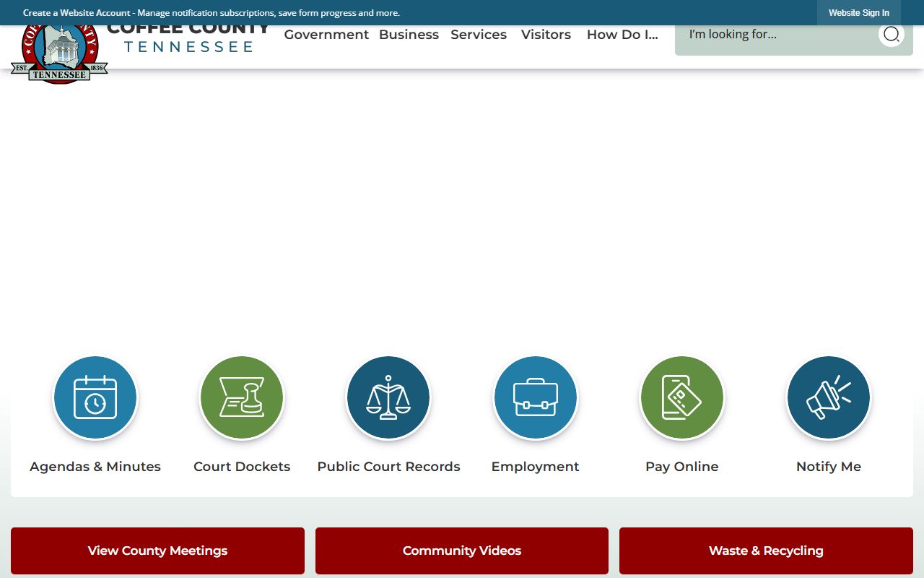Click the Employment briefcase icon
Screen dimensions: 924x578
(x=536, y=397)
